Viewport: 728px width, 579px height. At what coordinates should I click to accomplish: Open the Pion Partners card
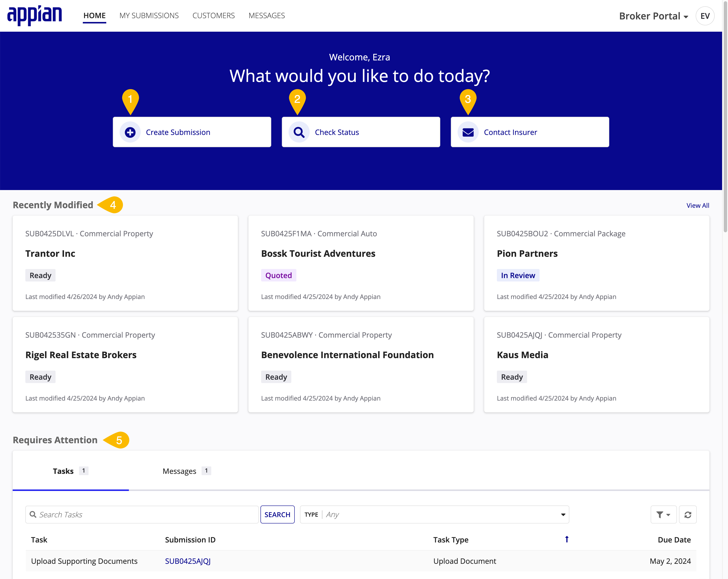pyautogui.click(x=597, y=263)
